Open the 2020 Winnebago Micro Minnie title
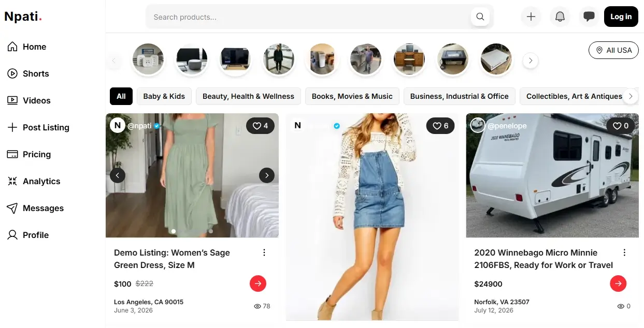 point(543,259)
